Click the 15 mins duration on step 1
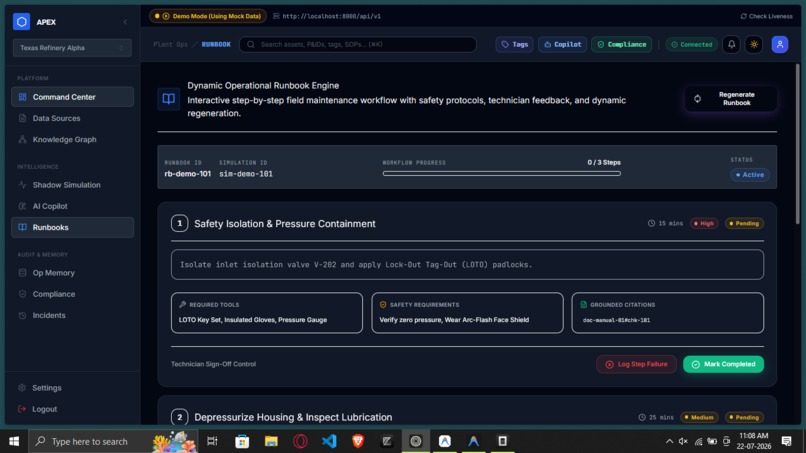 [666, 223]
